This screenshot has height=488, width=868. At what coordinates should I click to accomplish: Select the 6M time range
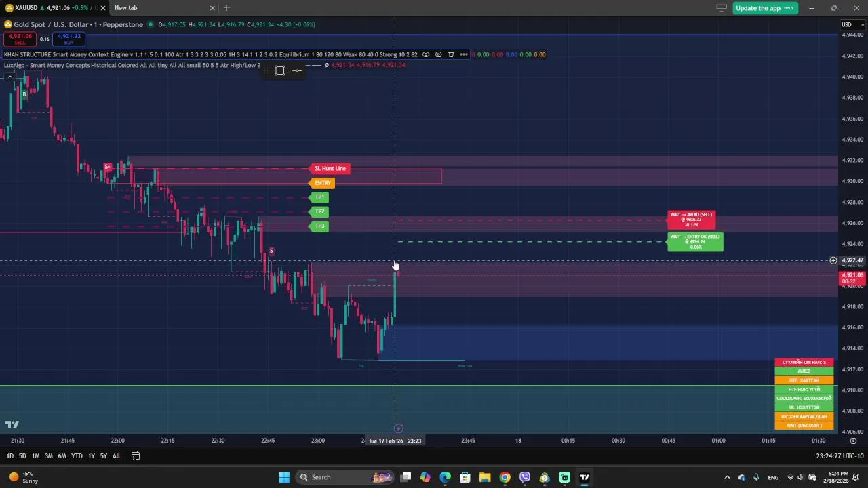pos(62,456)
